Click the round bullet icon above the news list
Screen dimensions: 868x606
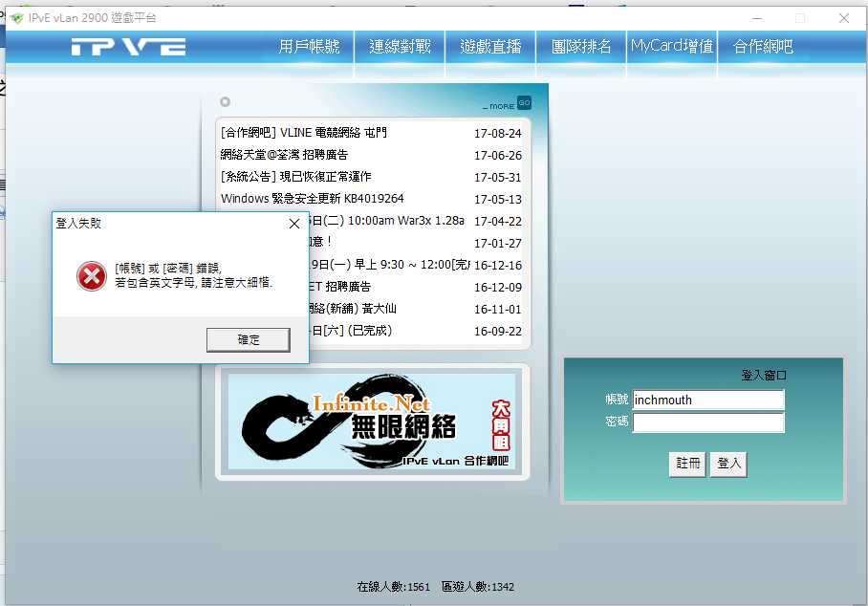click(x=225, y=102)
